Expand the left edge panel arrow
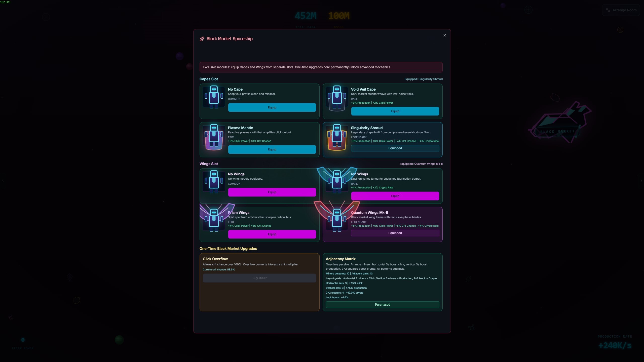The height and width of the screenshot is (362, 644). coord(3,181)
